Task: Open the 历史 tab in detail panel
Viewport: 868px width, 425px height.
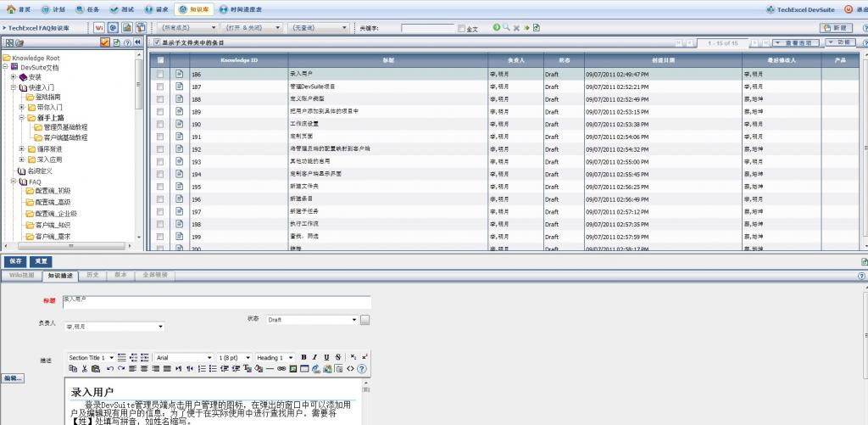Action: (x=92, y=276)
